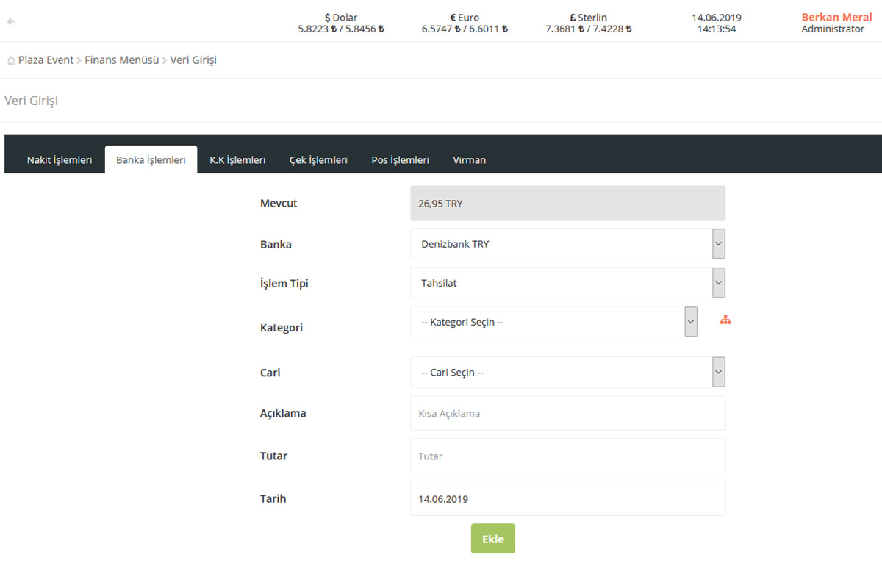This screenshot has height=588, width=882.
Task: Select the Banka İşlemleri tab
Action: click(151, 160)
